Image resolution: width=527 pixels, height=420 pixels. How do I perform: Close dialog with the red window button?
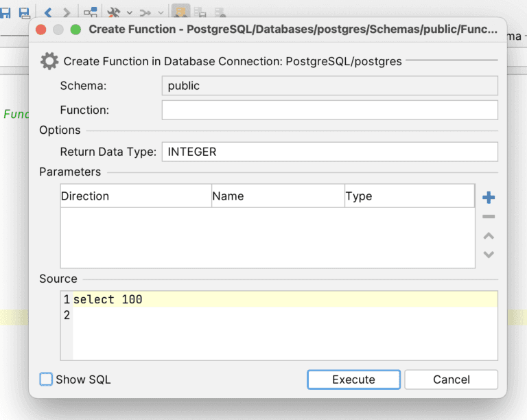(41, 30)
